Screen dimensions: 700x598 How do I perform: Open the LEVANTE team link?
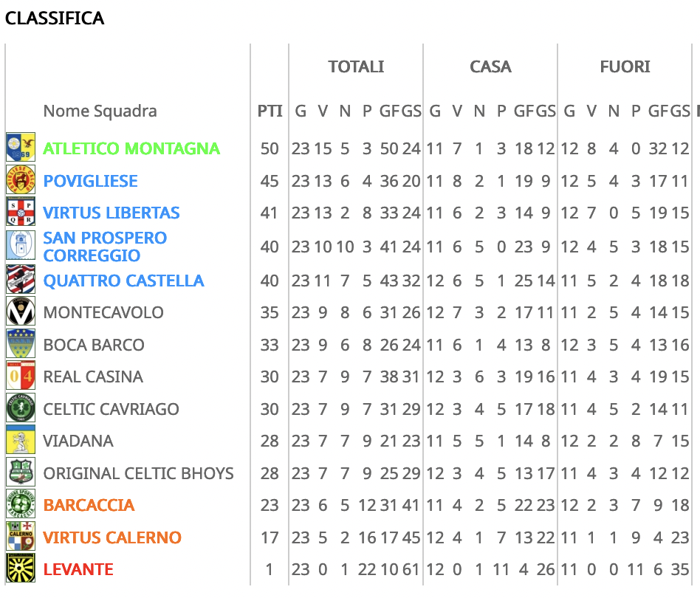[x=78, y=569]
